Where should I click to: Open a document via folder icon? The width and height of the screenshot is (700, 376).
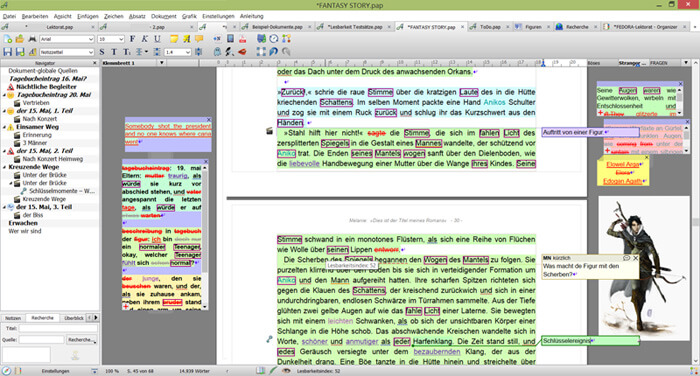(20, 39)
